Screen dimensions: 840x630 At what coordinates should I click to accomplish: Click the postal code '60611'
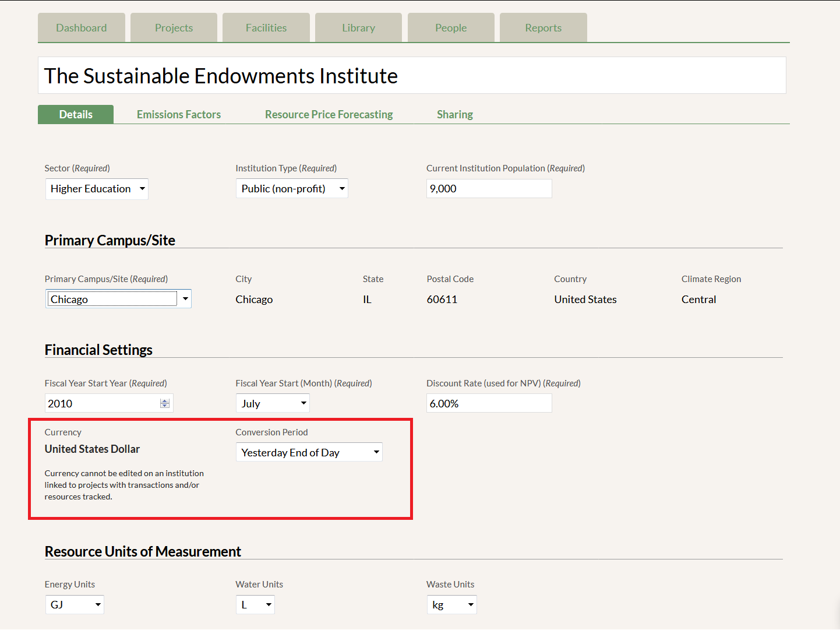point(442,300)
